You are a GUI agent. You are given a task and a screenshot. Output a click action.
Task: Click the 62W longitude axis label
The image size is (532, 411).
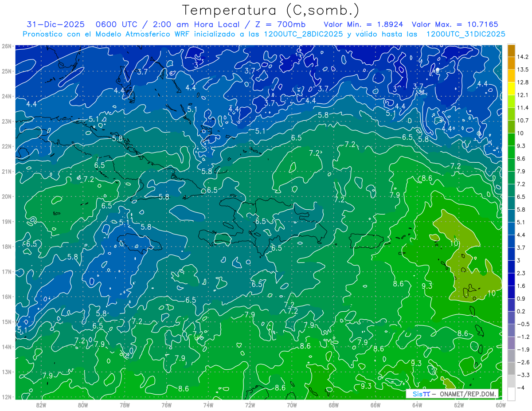459,405
